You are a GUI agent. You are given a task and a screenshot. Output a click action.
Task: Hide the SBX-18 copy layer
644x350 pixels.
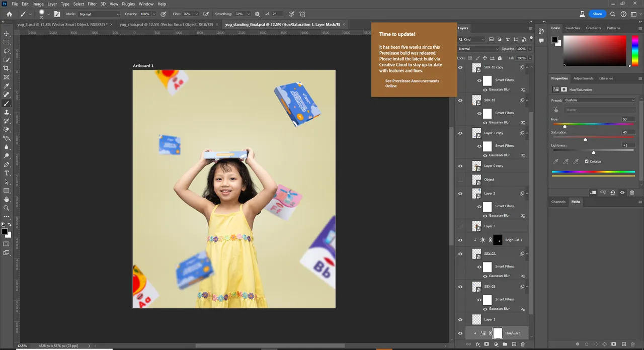pyautogui.click(x=460, y=67)
